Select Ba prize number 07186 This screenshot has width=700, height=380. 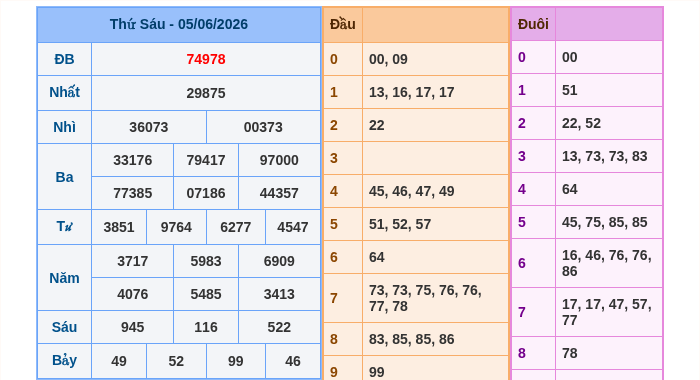[206, 193]
